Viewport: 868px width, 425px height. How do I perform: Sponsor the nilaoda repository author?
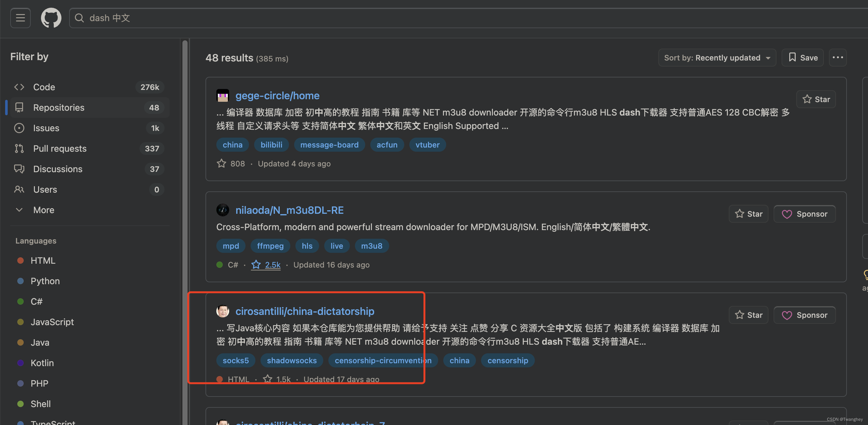coord(805,214)
